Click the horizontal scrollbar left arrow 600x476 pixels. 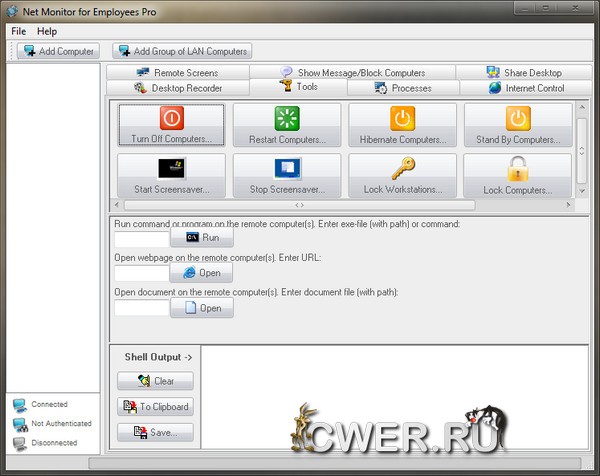pyautogui.click(x=117, y=205)
